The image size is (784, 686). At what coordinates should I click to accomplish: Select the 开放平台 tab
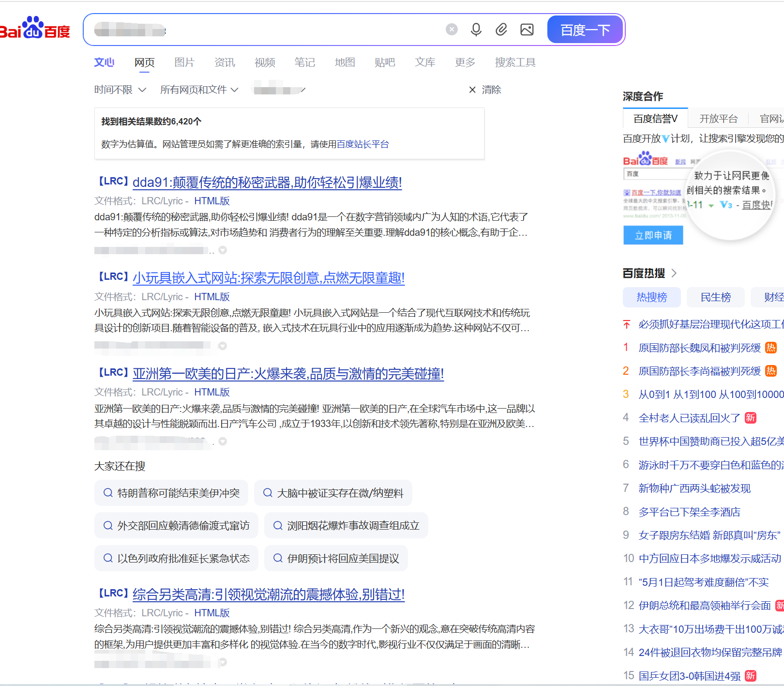pyautogui.click(x=719, y=119)
